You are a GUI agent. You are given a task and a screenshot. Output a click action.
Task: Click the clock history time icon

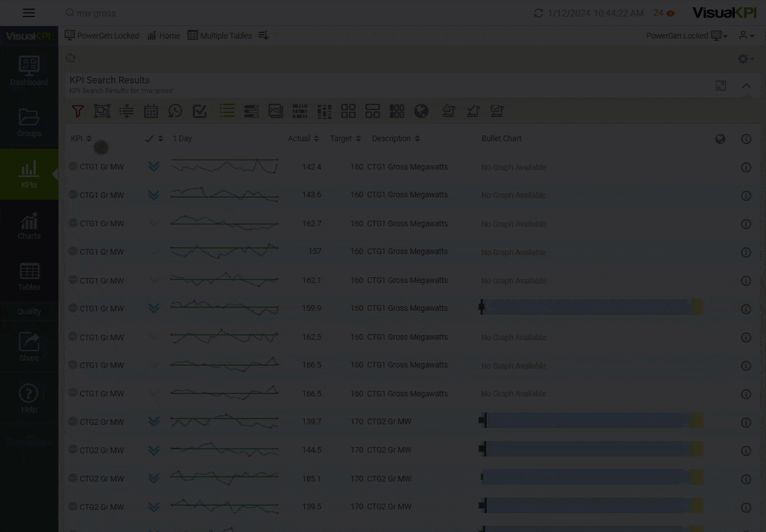coord(175,111)
